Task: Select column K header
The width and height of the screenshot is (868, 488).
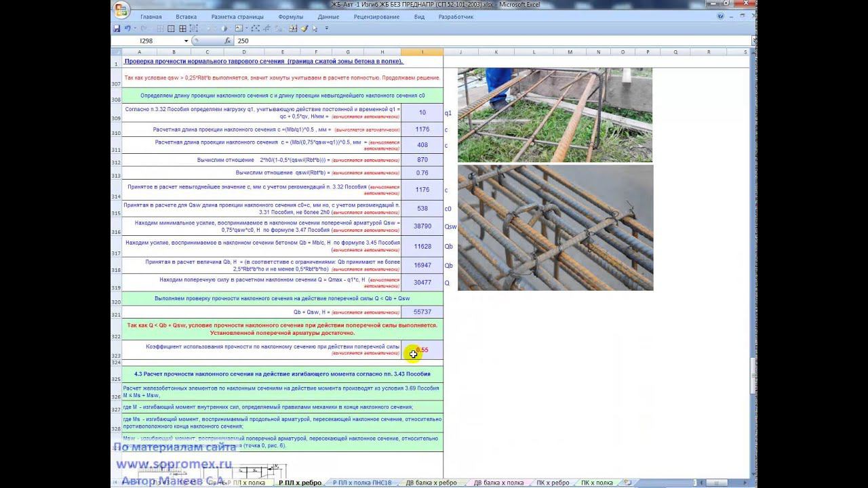Action: 496,52
